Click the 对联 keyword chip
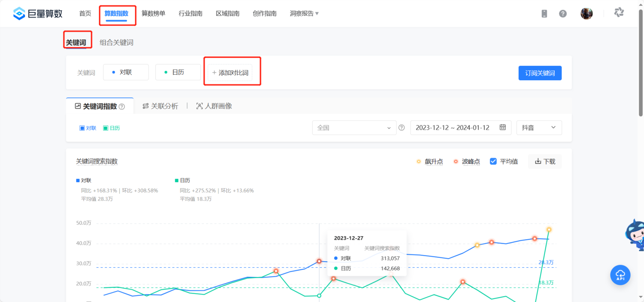The image size is (644, 302). tap(126, 72)
